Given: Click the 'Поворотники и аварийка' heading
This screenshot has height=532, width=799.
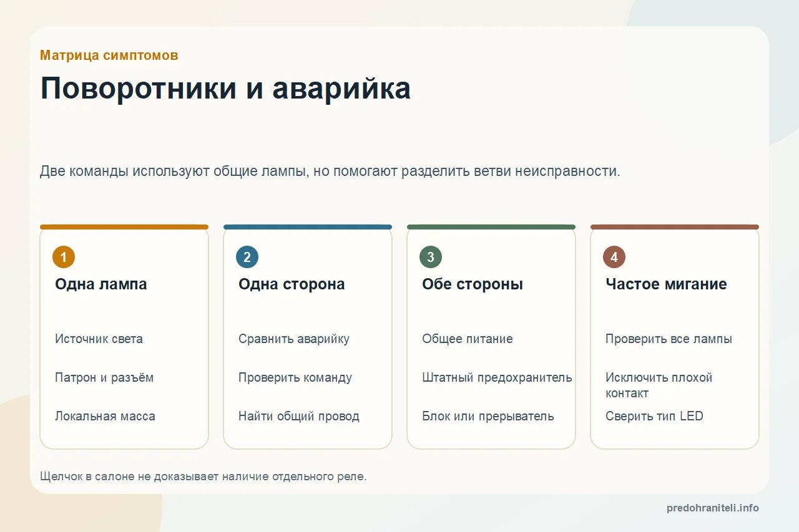Looking at the screenshot, I should coord(225,89).
